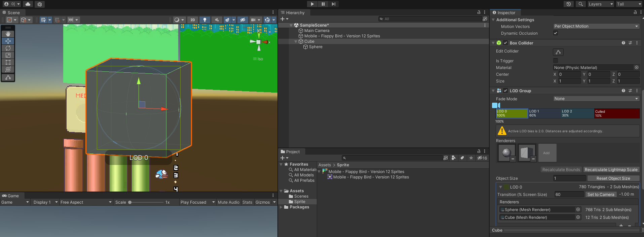Viewport: 644px width, 237px height.
Task: Select the LOD 1 60% bar segment
Action: pyautogui.click(x=544, y=113)
